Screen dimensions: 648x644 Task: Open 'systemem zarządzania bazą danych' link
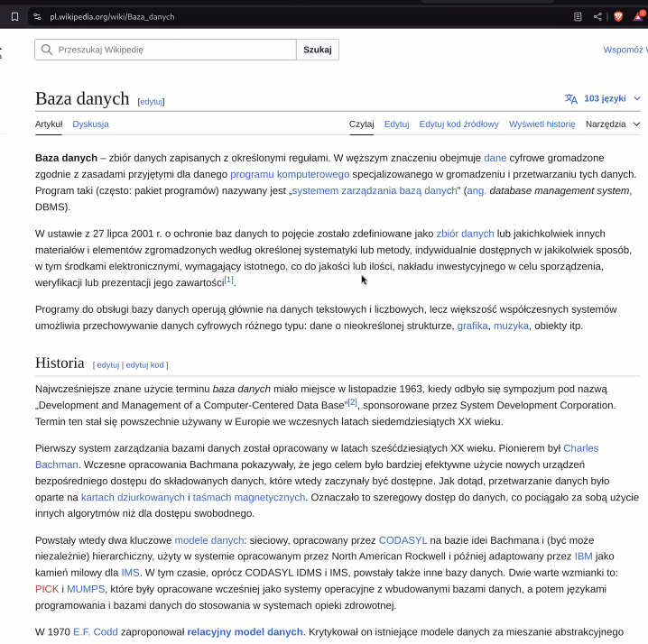(x=375, y=190)
